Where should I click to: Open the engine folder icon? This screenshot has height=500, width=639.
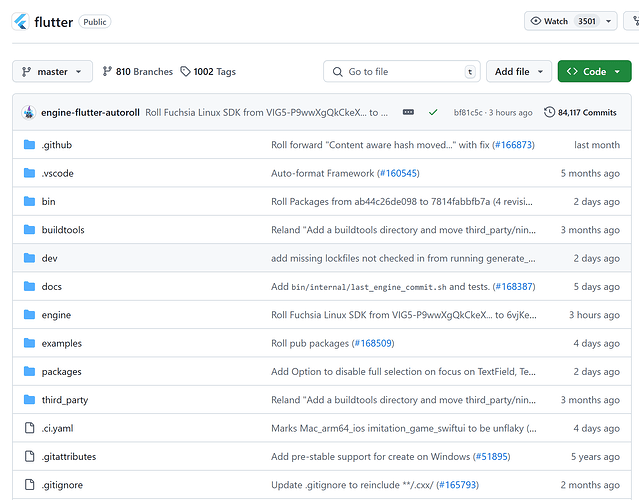click(x=29, y=315)
